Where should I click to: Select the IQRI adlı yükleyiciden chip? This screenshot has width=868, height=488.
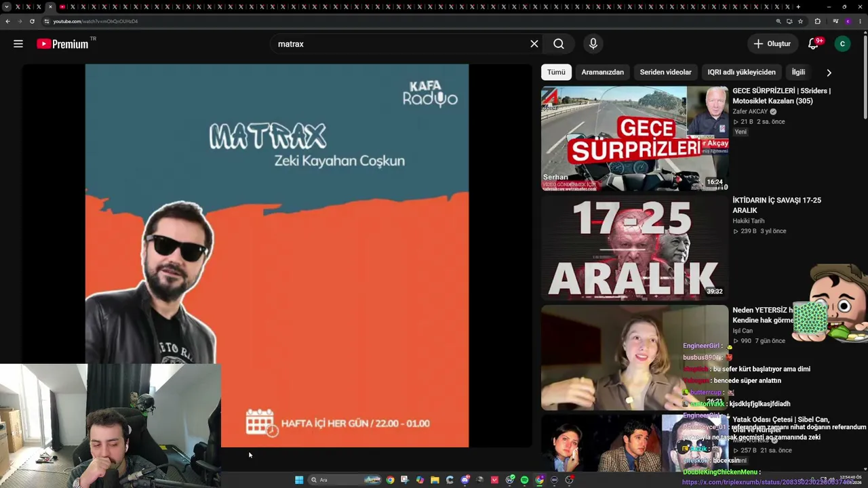click(x=741, y=73)
